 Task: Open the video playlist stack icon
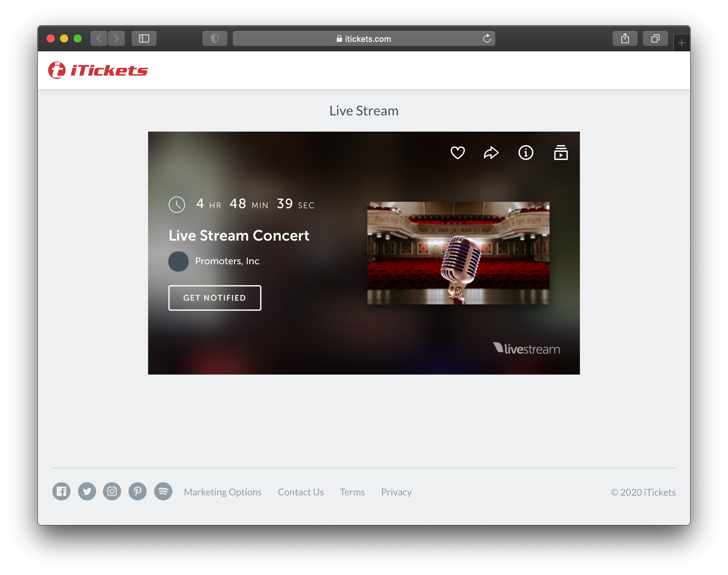[x=561, y=153]
